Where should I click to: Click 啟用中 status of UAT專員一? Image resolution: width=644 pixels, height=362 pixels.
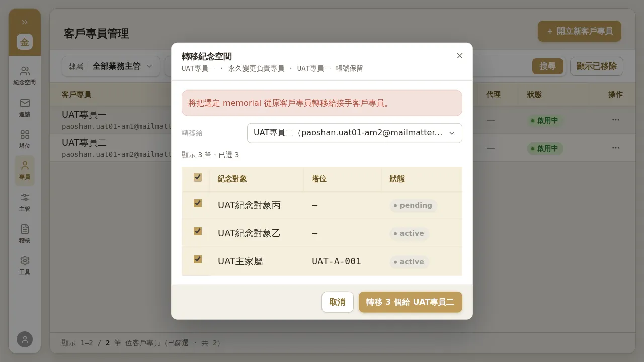(x=545, y=120)
